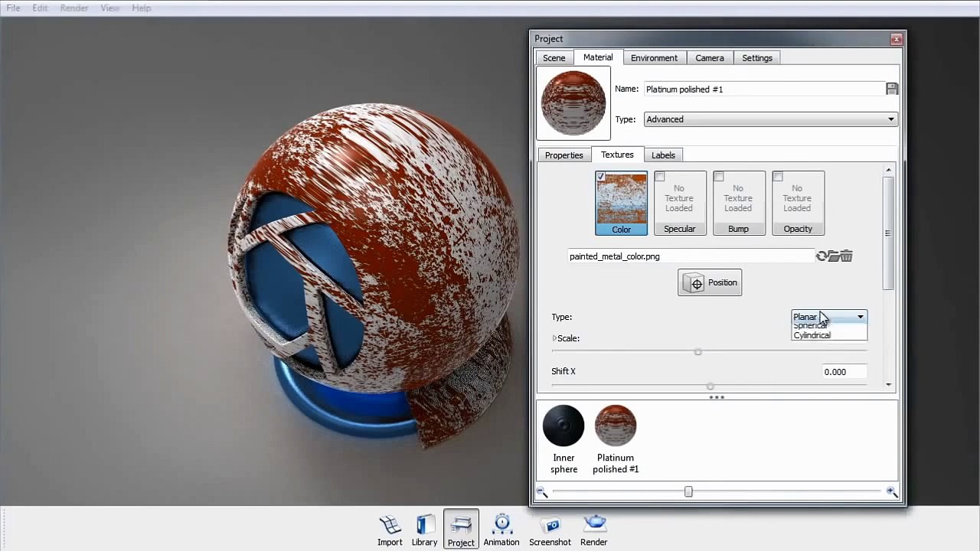The height and width of the screenshot is (551, 980).
Task: Click the Position button
Action: [x=710, y=283]
